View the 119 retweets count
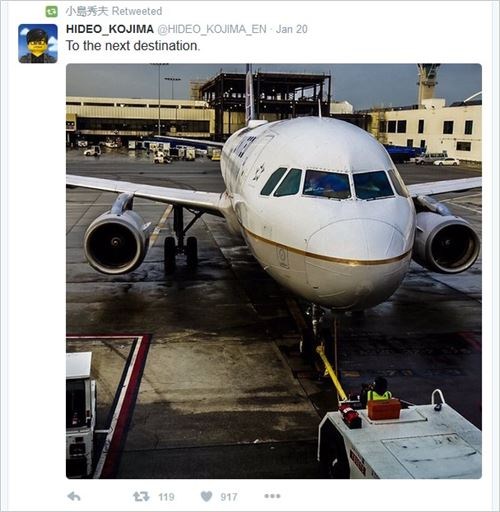The height and width of the screenshot is (512, 500). (x=166, y=497)
